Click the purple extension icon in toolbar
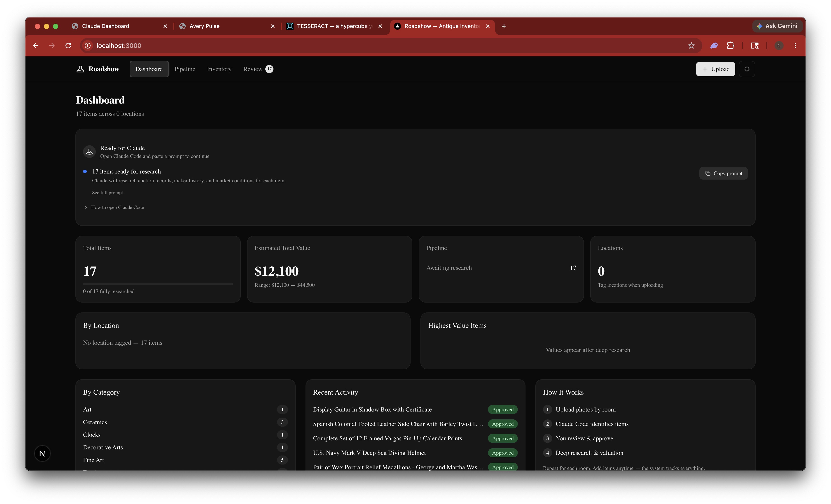 [714, 46]
